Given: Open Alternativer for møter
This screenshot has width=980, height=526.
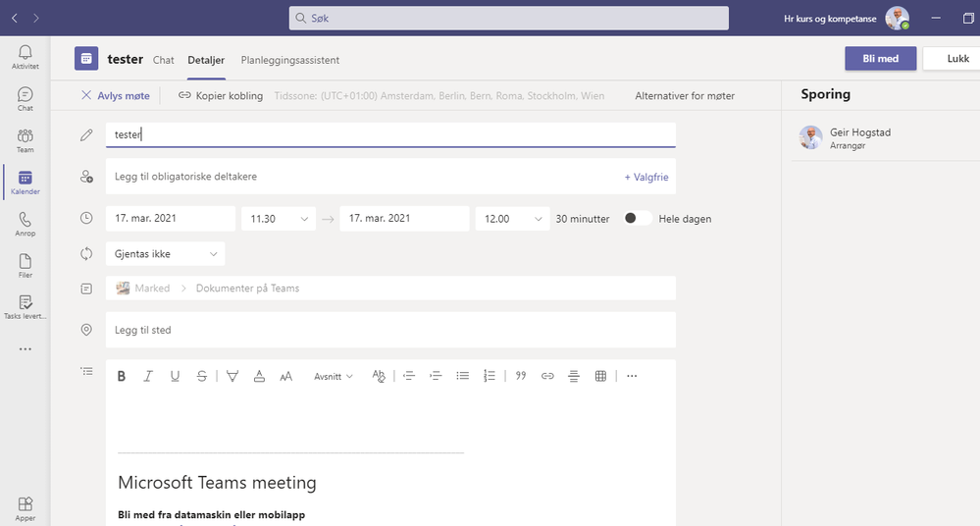Looking at the screenshot, I should (685, 96).
